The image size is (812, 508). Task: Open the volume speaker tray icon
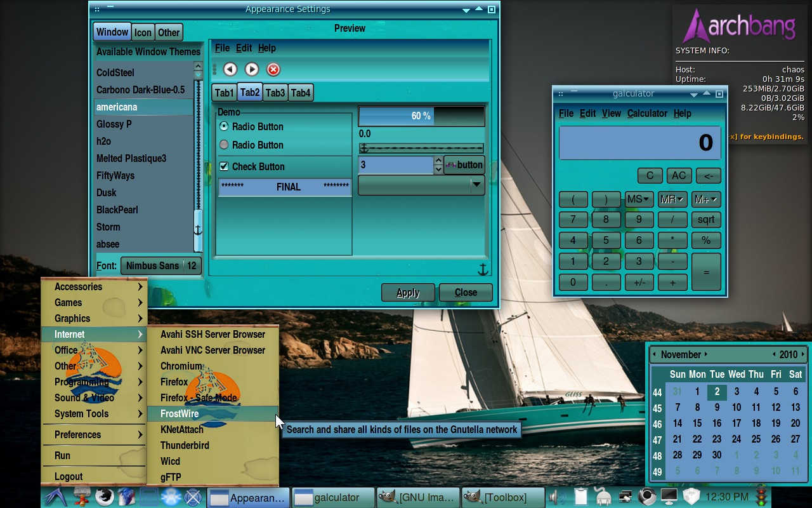click(558, 497)
